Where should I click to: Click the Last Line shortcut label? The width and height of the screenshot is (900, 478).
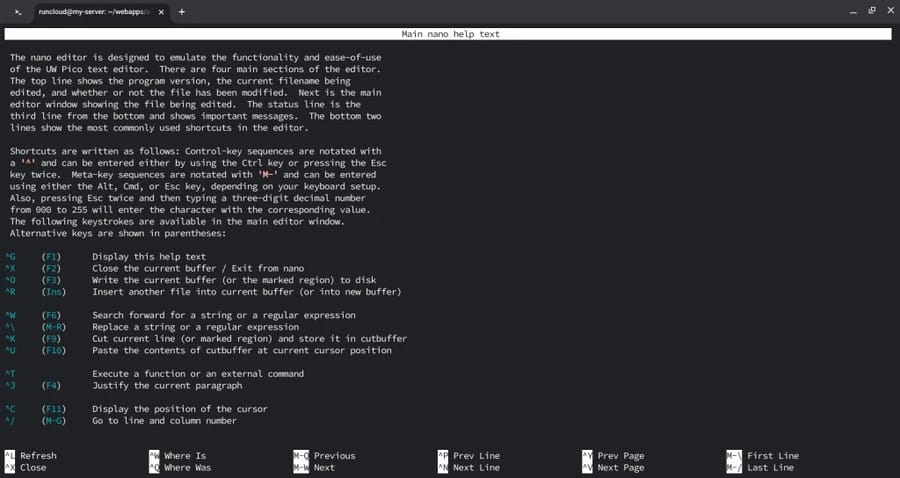coord(770,467)
